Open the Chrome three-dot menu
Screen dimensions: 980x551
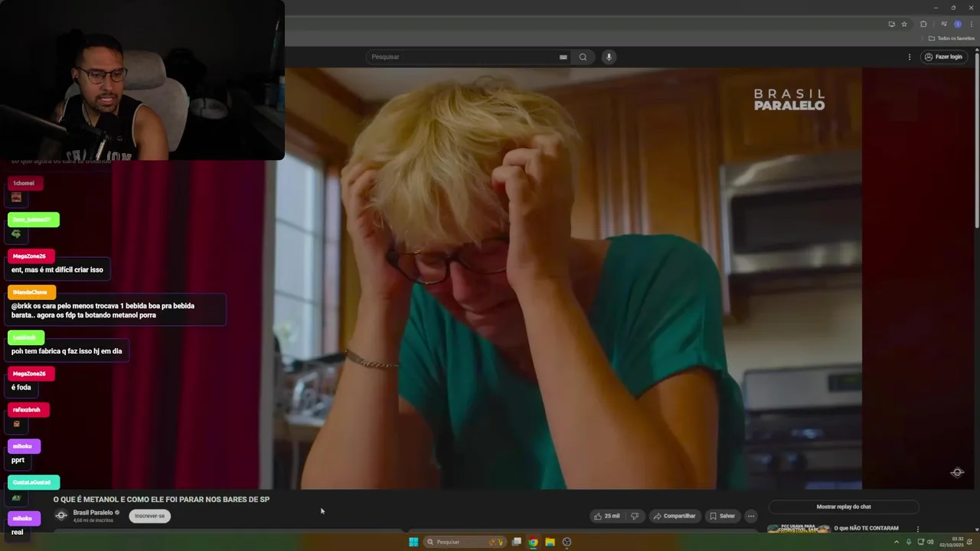click(x=971, y=24)
